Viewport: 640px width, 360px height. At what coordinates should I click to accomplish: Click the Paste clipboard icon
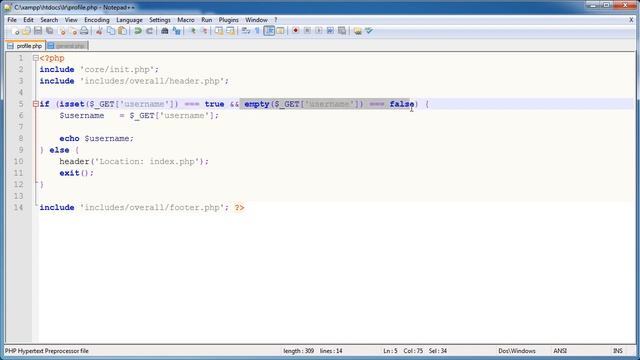[122, 31]
